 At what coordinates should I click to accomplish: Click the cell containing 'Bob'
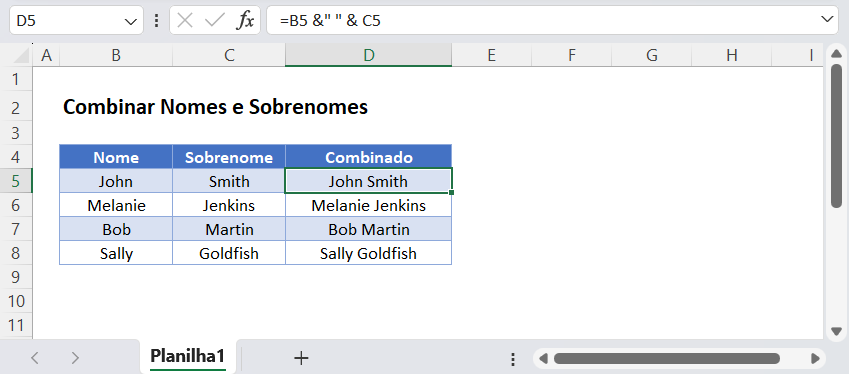coord(116,229)
